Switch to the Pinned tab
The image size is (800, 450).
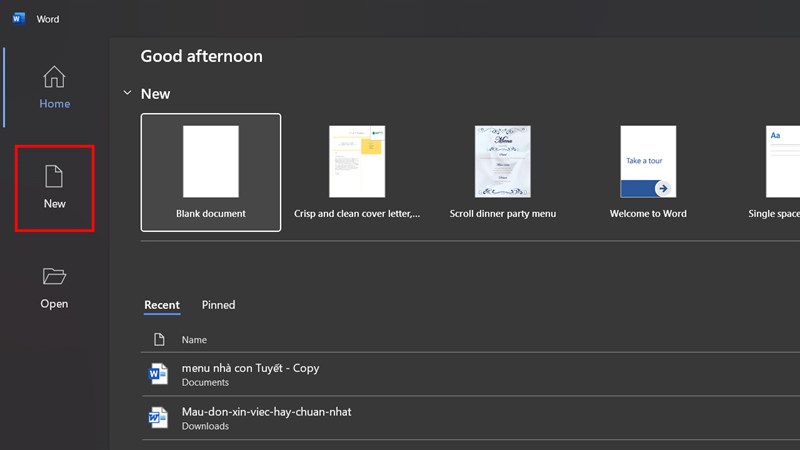click(x=218, y=305)
